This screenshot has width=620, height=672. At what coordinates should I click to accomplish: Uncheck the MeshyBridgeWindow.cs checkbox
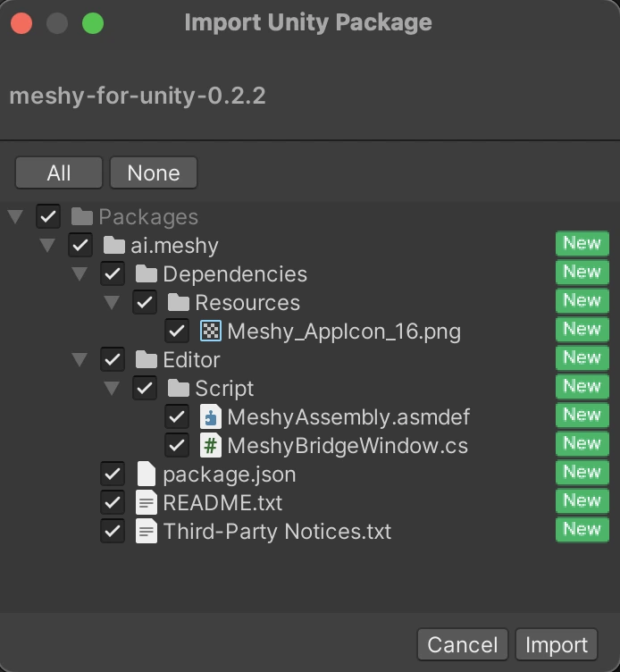[177, 446]
